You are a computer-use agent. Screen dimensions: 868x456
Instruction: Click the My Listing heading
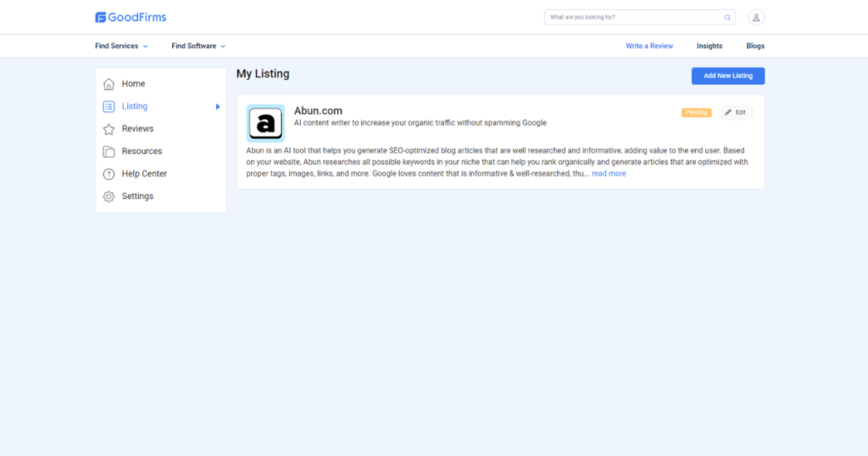(x=263, y=74)
